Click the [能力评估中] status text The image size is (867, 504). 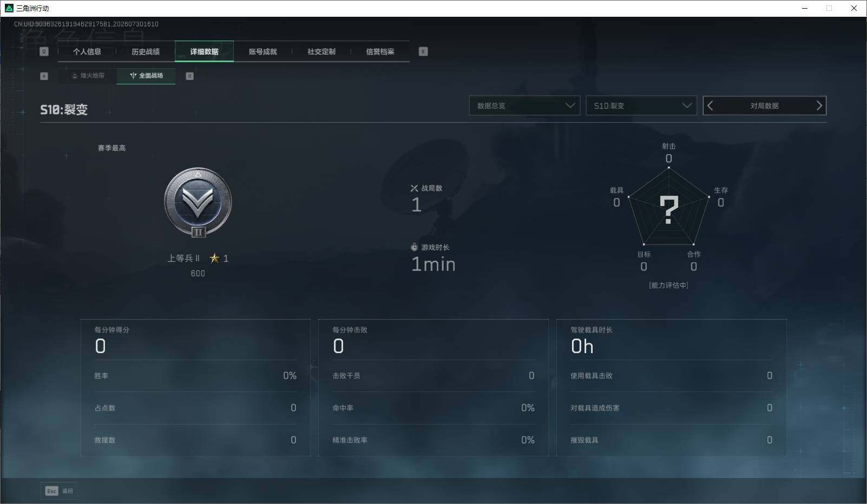point(669,285)
